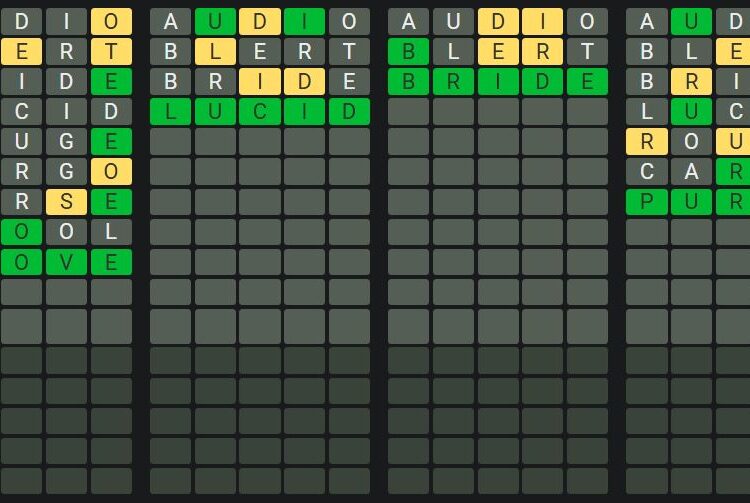Select green U tile in second board's AUDIO row
The height and width of the screenshot is (503, 750).
[x=215, y=21]
